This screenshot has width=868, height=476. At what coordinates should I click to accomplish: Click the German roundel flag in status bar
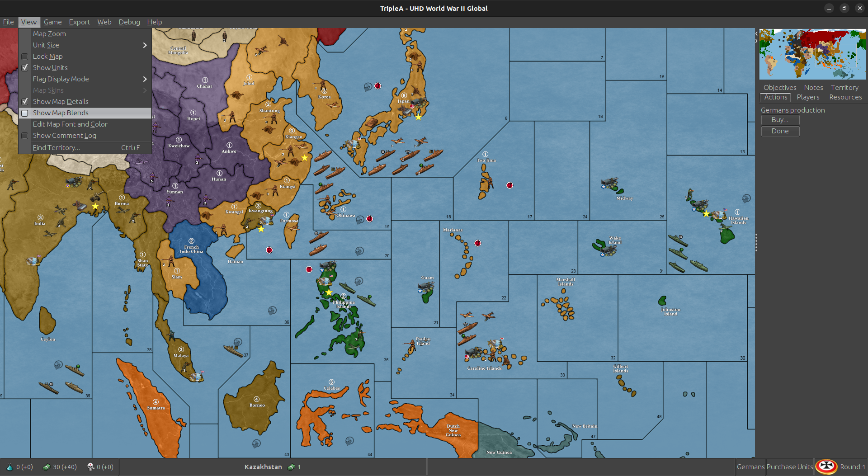coord(826,467)
